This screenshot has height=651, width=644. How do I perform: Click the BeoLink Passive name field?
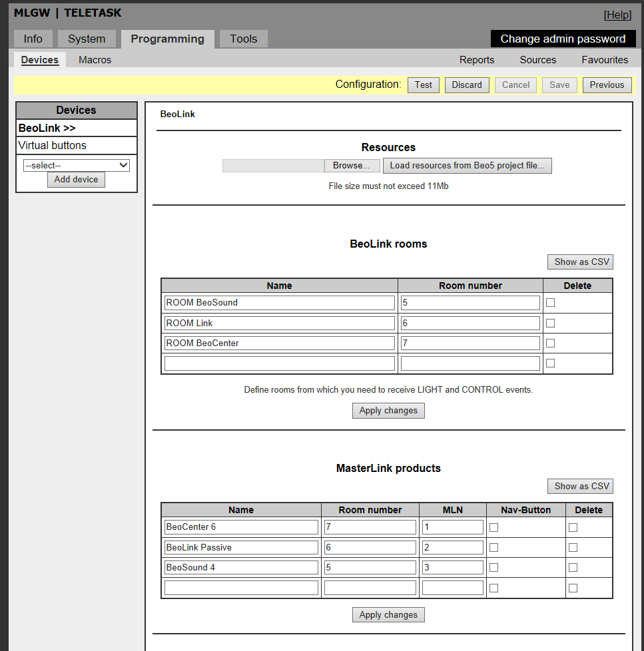(x=241, y=547)
